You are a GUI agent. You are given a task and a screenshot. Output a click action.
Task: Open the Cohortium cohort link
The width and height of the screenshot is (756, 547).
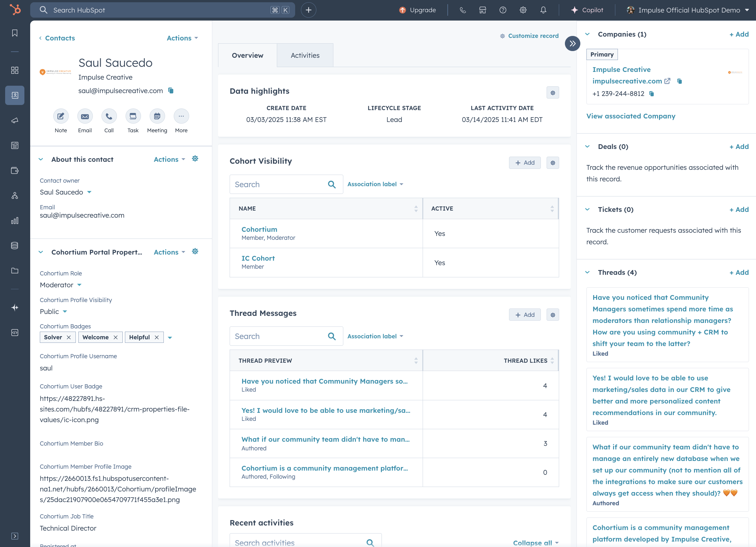coord(259,229)
